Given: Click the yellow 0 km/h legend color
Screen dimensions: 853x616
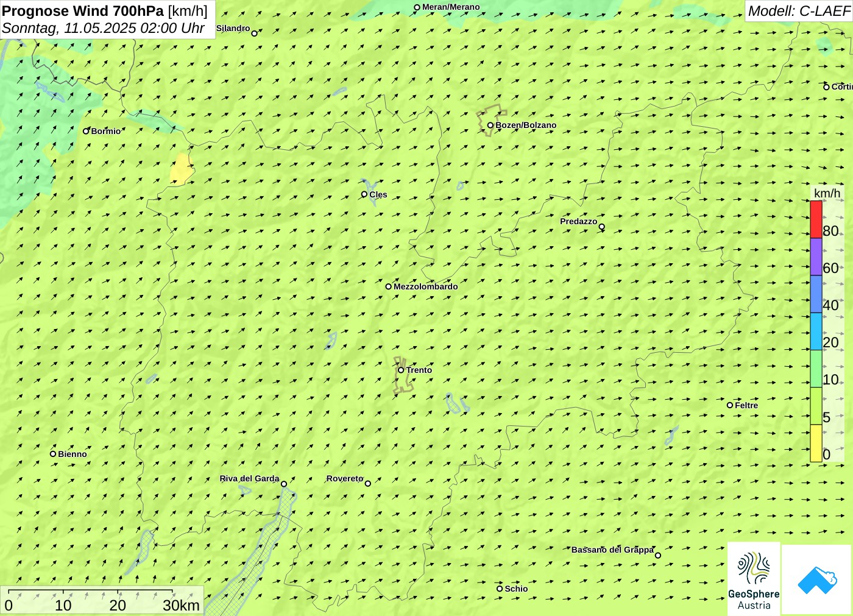Looking at the screenshot, I should tap(816, 443).
